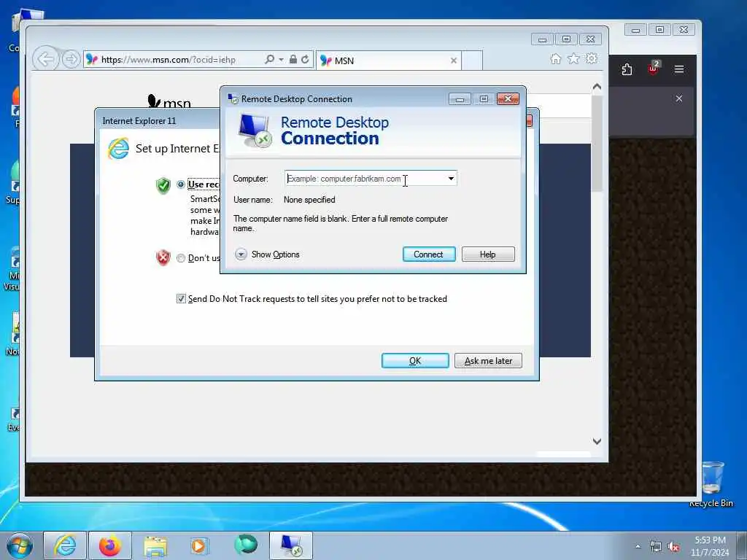This screenshot has height=560, width=747.
Task: Click the Connect button in Remote Desktop Connection
Action: 429,254
